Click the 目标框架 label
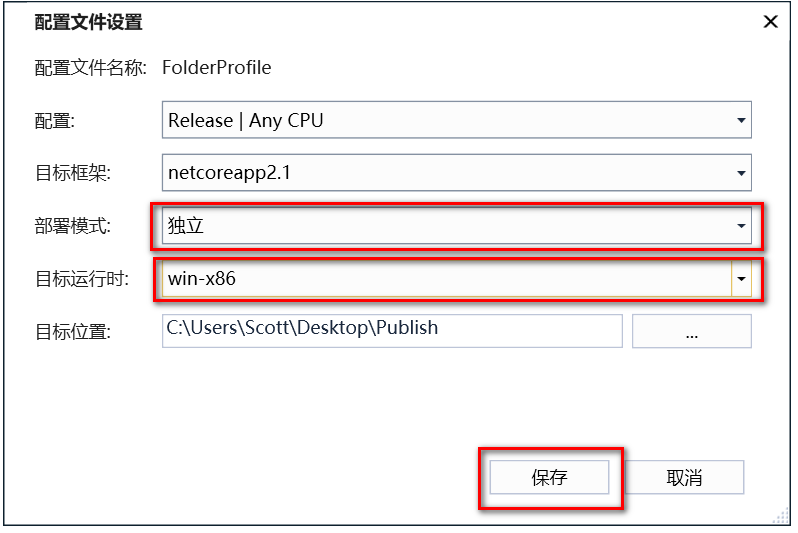This screenshot has width=798, height=533. (x=72, y=173)
